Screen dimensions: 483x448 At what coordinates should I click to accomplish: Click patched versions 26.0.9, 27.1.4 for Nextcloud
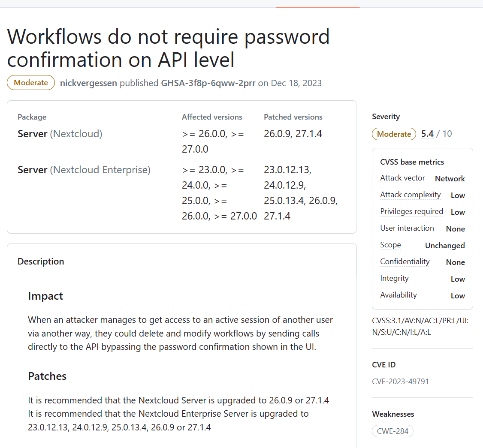293,134
